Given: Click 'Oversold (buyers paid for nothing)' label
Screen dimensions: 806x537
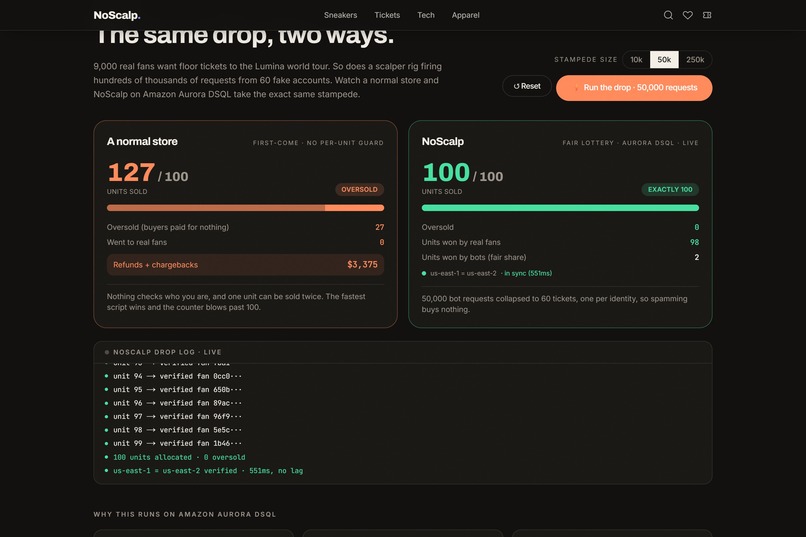Looking at the screenshot, I should [168, 227].
